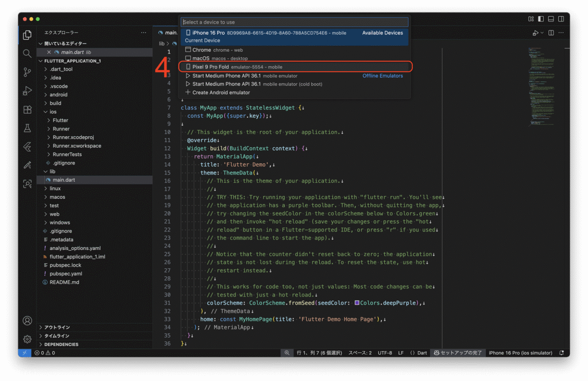
Task: Open the Source Control view
Action: tap(27, 72)
